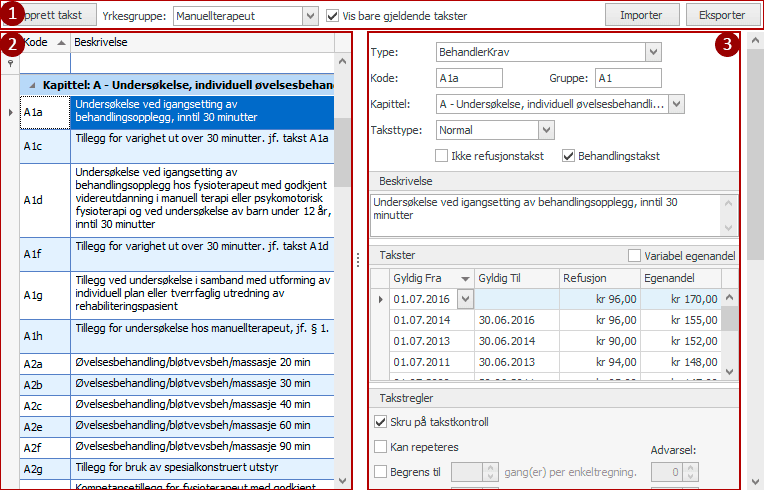Open the Kapittel dropdown

point(676,104)
